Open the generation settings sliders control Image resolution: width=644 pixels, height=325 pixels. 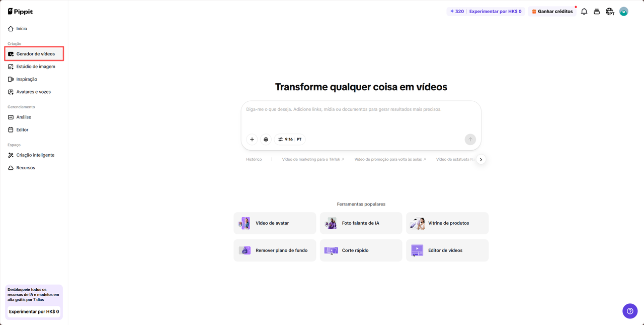pyautogui.click(x=280, y=139)
